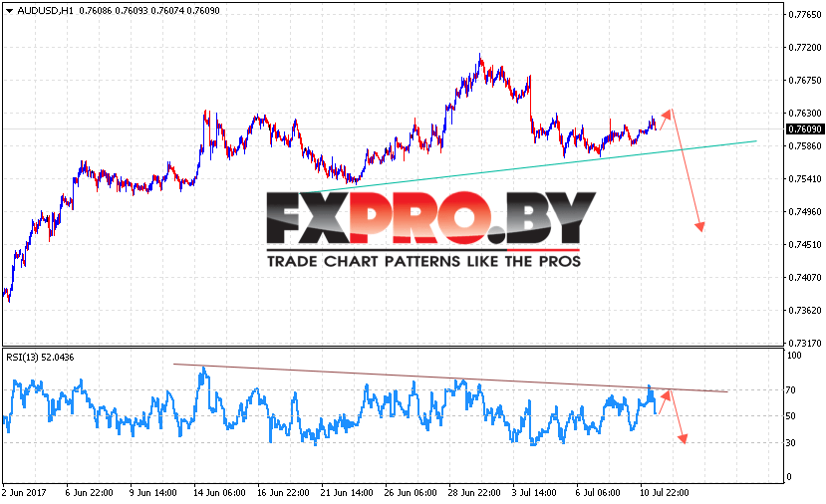
Task: Click RSI scale level 30
Action: pyautogui.click(x=791, y=443)
